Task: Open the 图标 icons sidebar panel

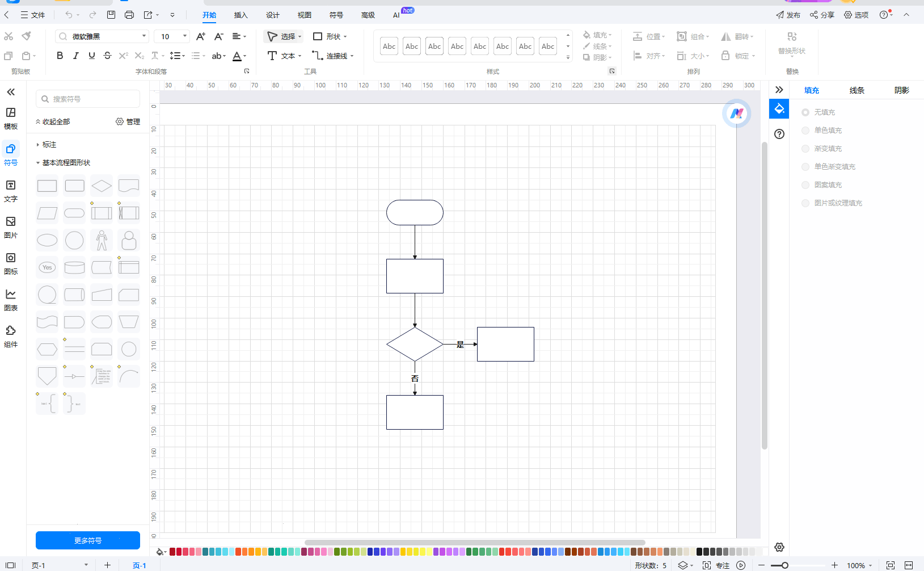Action: [x=11, y=264]
